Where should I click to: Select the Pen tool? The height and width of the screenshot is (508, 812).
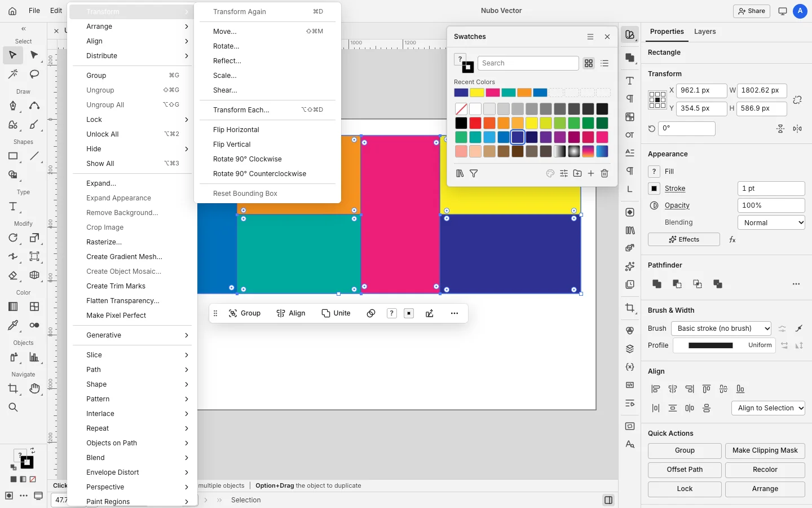(x=13, y=106)
